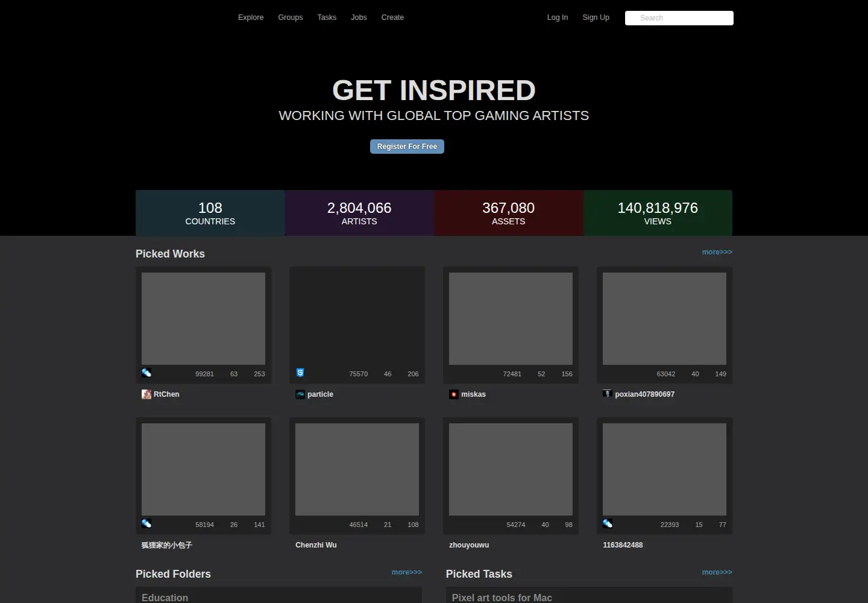Open 狐狸家的小包子's work thumbnail
The height and width of the screenshot is (603, 868).
203,469
